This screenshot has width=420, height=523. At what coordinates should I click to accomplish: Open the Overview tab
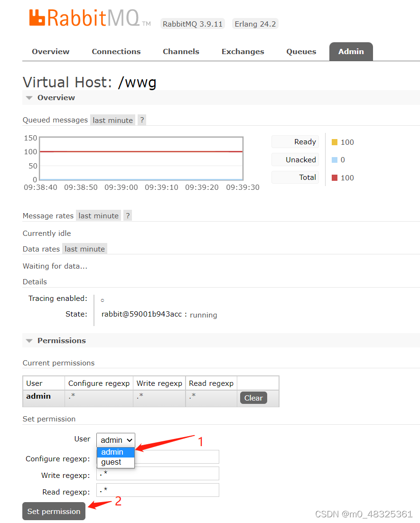[51, 52]
